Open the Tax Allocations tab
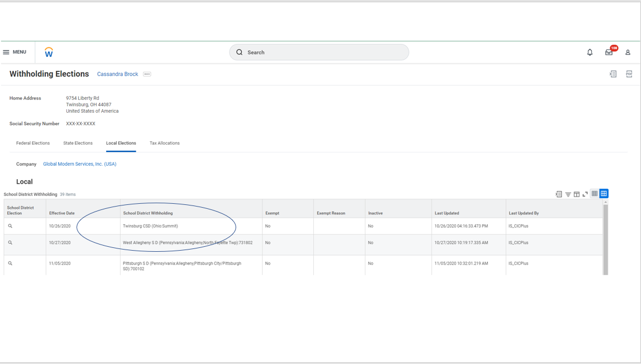 pos(164,143)
